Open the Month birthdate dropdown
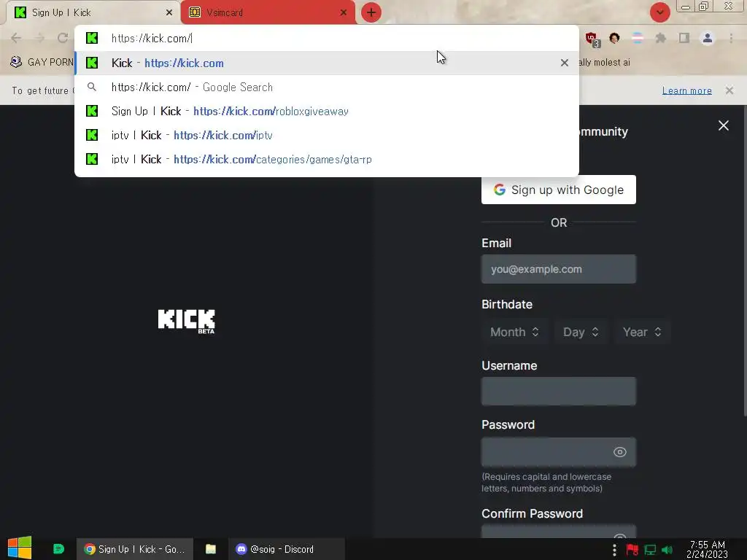This screenshot has width=747, height=560. point(514,332)
